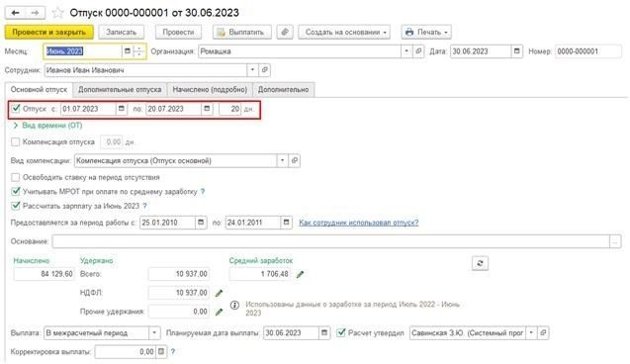Click the Провести и закрыть button
Viewport: 630px width, 364px height.
pos(49,32)
